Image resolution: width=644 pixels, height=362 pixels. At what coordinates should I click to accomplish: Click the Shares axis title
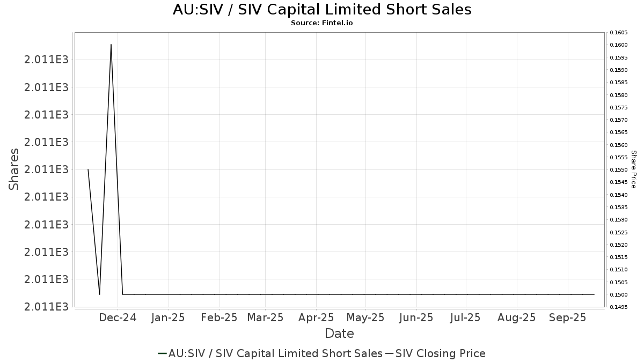pos(14,169)
